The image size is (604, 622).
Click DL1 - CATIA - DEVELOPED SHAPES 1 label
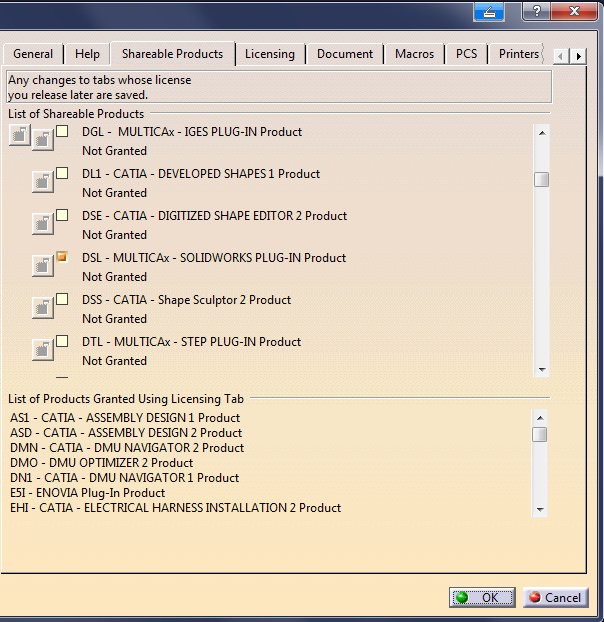201,174
